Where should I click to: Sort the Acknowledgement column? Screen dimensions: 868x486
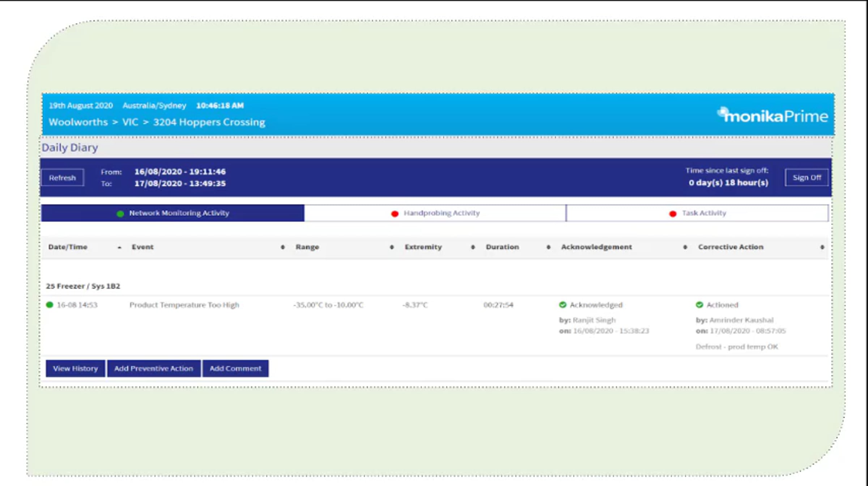click(685, 247)
